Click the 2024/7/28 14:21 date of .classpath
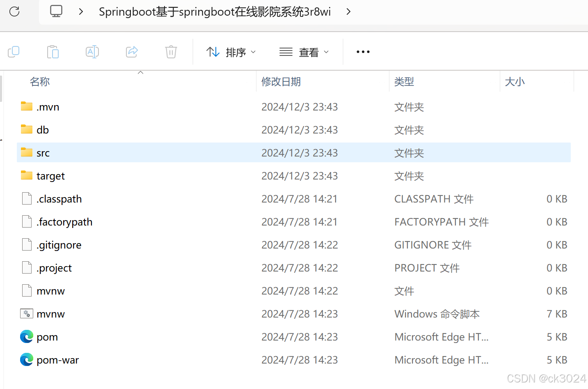Screen dimensions: 588x389 (300, 199)
